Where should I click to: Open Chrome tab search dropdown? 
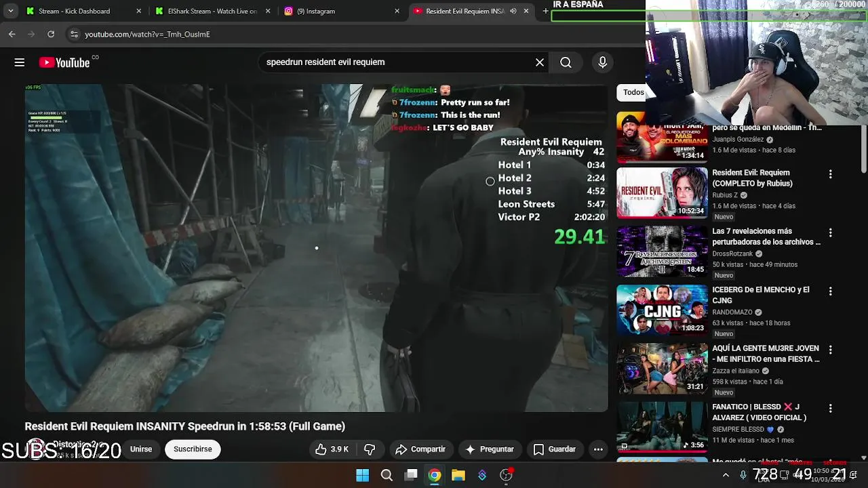click(10, 11)
